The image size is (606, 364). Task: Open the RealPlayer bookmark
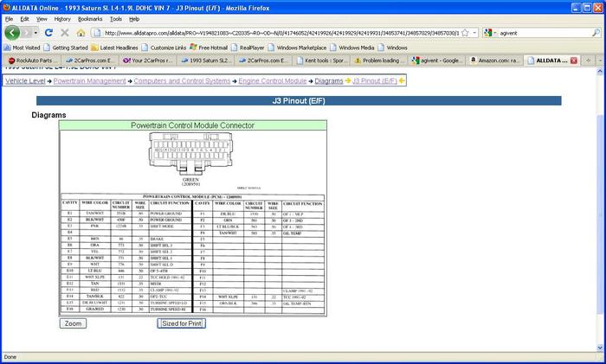tap(248, 48)
